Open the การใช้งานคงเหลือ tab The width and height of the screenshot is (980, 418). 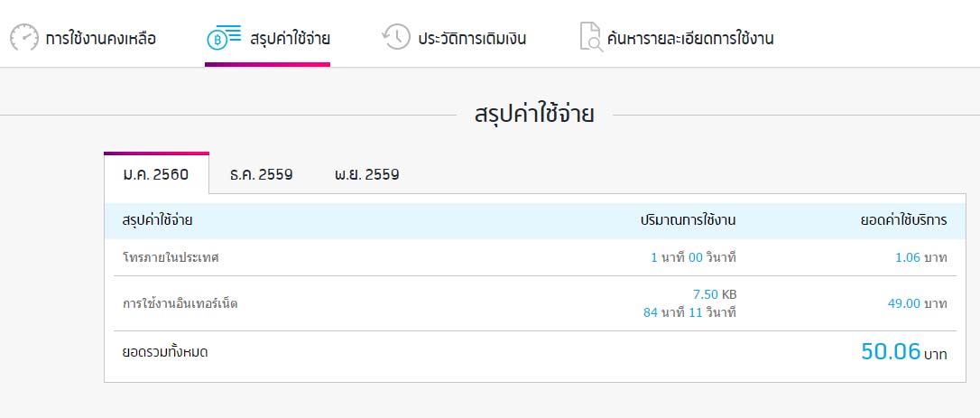100,39
